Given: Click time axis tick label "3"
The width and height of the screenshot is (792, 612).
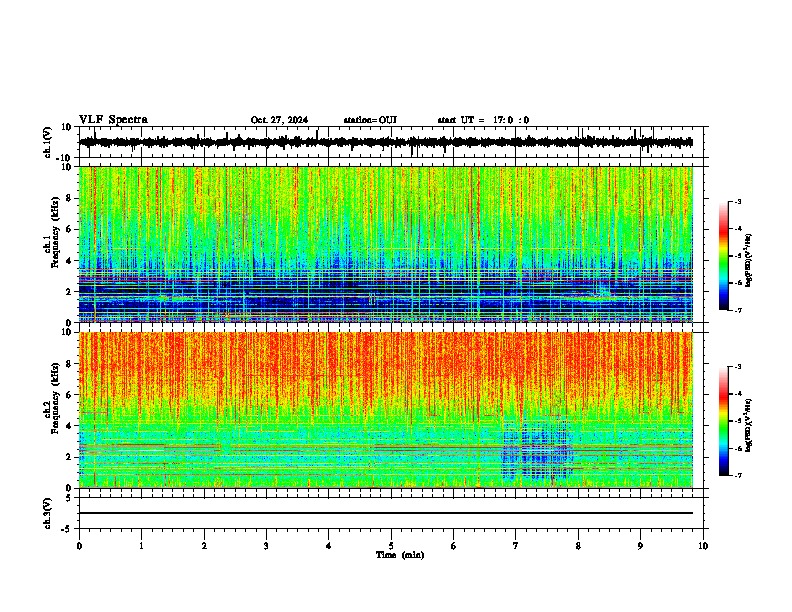Looking at the screenshot, I should click(x=266, y=546).
